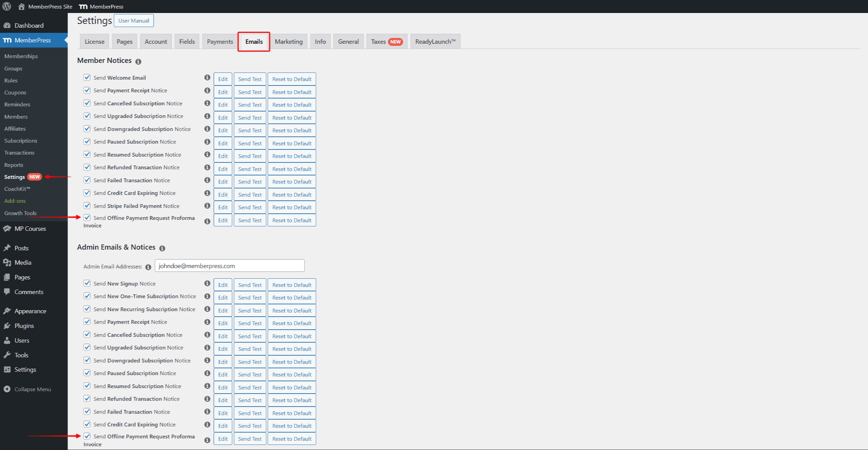
Task: Expand Appearance menu in sidebar
Action: point(30,311)
